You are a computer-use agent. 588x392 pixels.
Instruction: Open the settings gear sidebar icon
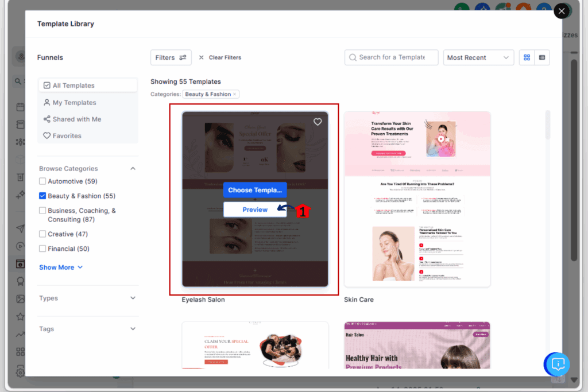click(x=20, y=371)
